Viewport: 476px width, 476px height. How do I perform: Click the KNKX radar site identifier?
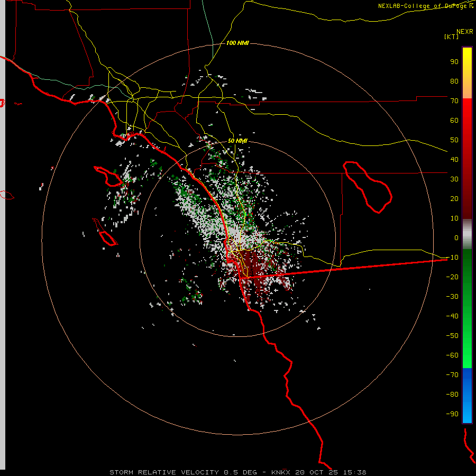281,472
